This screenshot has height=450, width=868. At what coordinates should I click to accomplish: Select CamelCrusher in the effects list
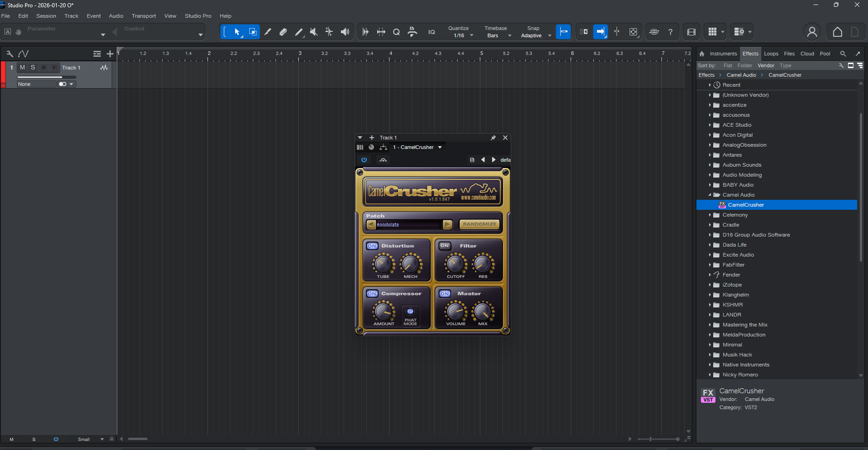[745, 205]
